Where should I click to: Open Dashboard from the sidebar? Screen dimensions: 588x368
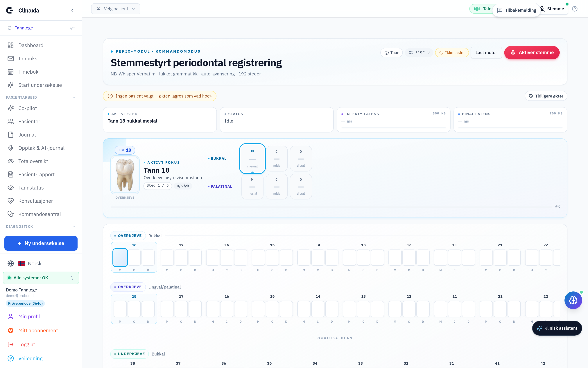pyautogui.click(x=41, y=45)
